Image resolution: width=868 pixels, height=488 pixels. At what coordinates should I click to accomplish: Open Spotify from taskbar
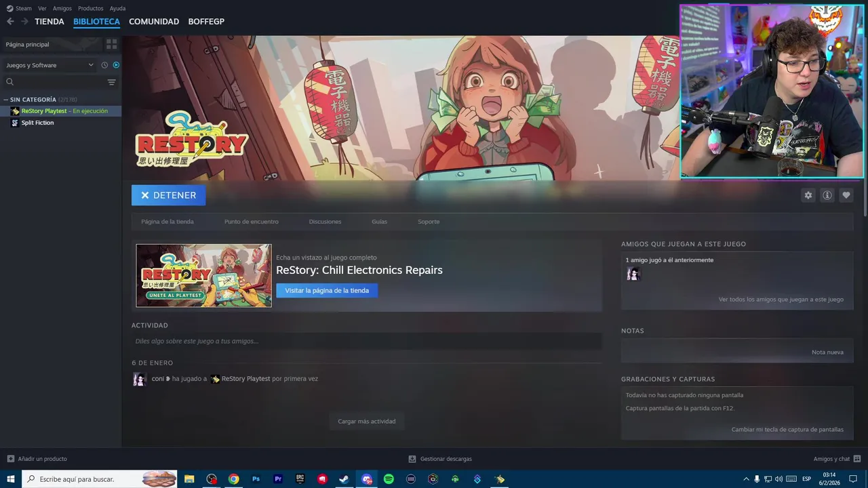pos(389,479)
